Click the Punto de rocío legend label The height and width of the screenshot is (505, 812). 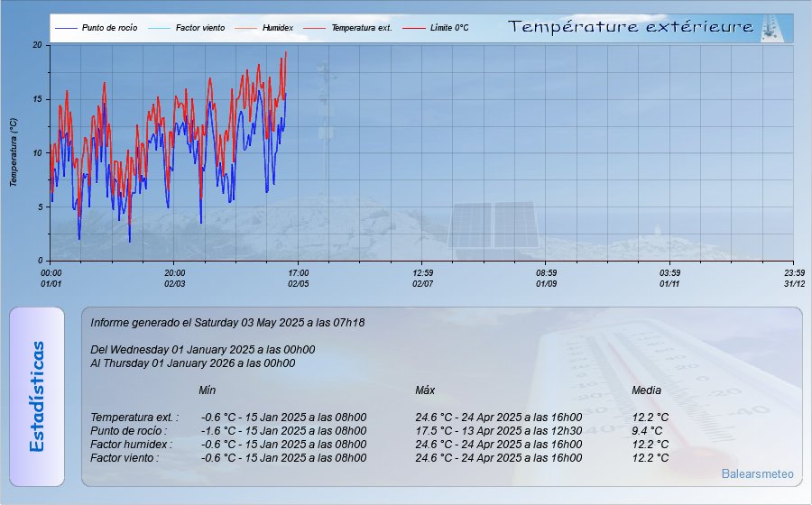[x=109, y=28]
